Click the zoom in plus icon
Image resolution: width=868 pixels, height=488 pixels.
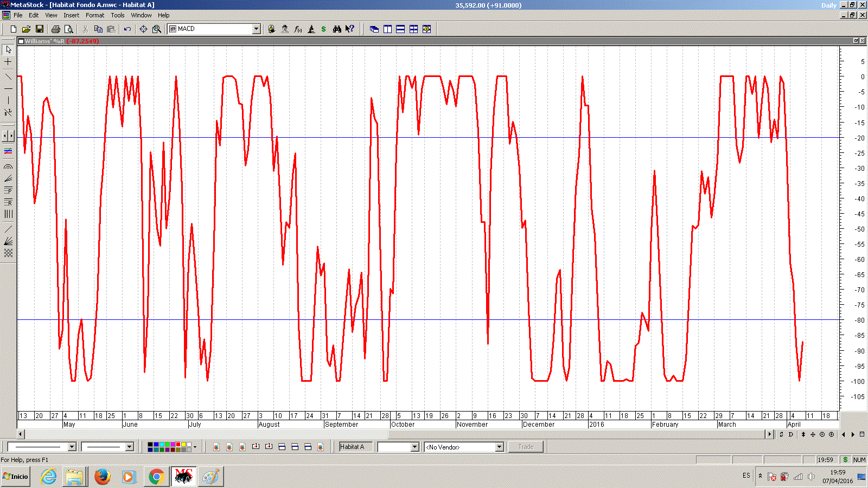point(831,434)
